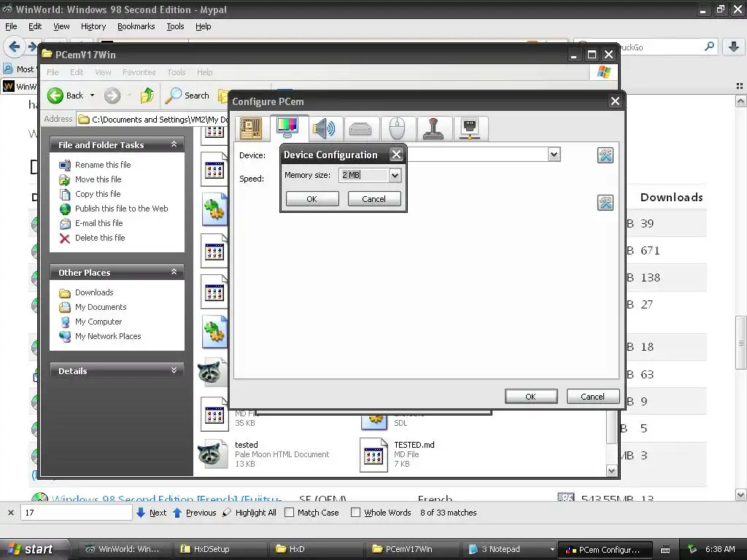Image resolution: width=747 pixels, height=560 pixels.
Task: Open the explorer Tools menu
Action: 177,72
